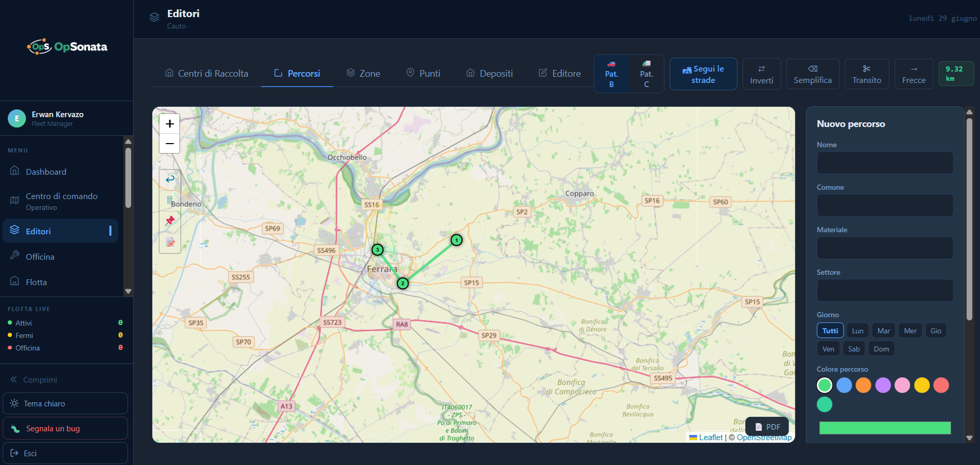
Task: Choose the red route color swatch
Action: point(941,385)
